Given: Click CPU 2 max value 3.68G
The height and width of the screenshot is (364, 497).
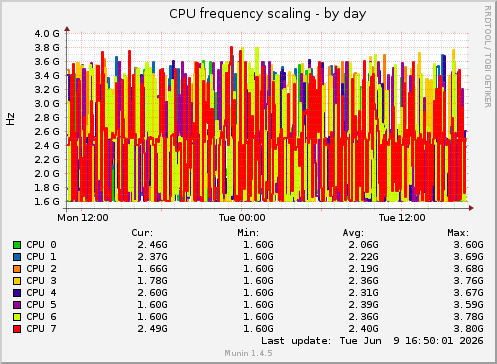Looking at the screenshot, I should coord(468,269).
